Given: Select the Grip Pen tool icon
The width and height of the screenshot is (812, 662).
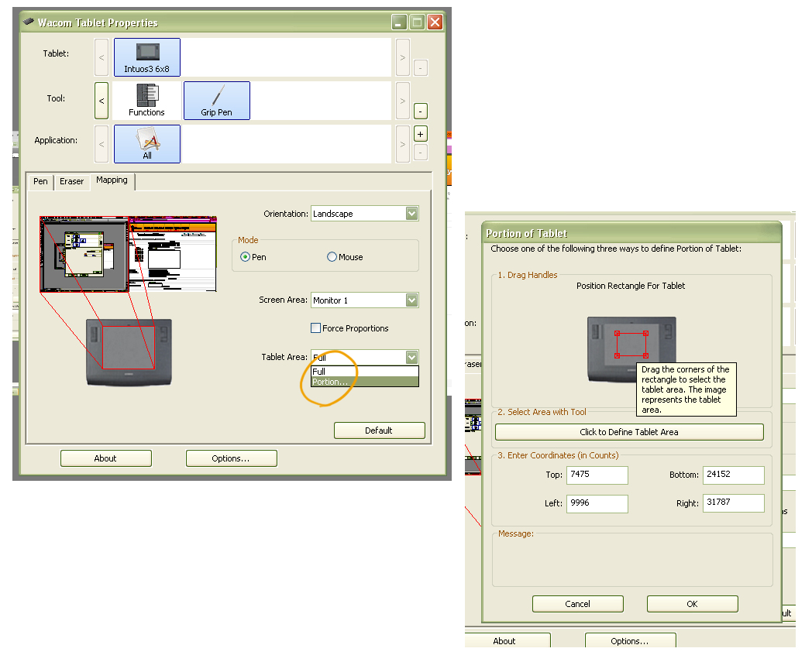Looking at the screenshot, I should point(217,101).
